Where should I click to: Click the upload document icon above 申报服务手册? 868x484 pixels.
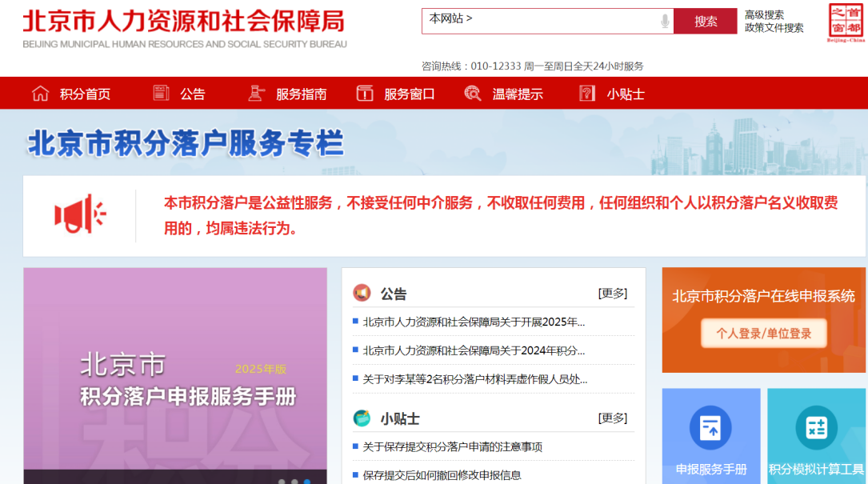[x=710, y=428]
